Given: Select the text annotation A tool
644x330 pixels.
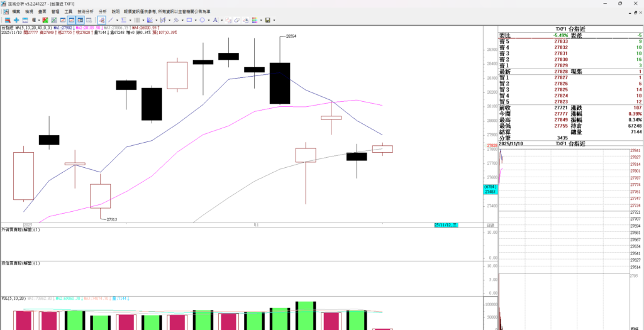Looking at the screenshot, I should point(215,20).
